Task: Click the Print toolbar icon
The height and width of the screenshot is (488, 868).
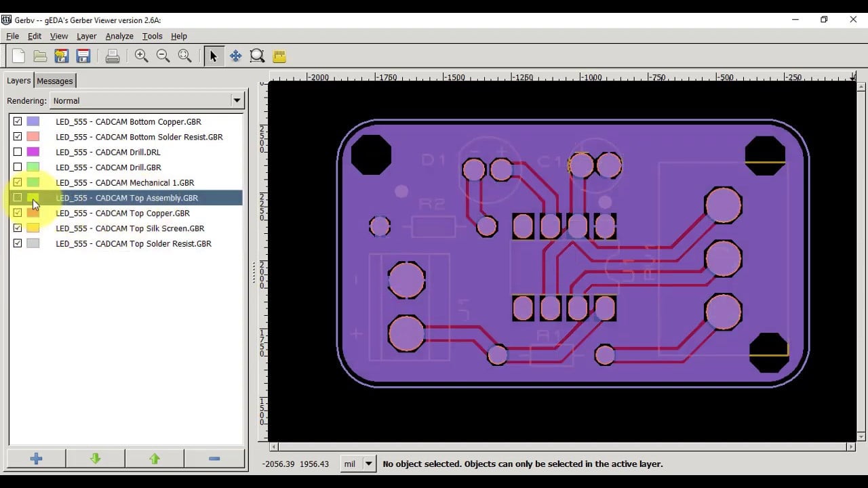Action: (113, 56)
